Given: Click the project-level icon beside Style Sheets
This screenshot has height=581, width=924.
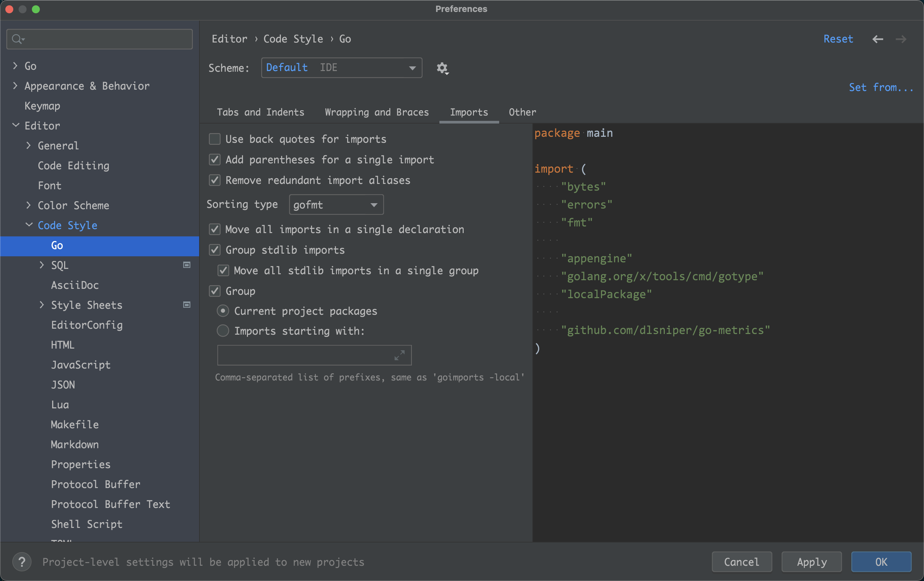Looking at the screenshot, I should 187,305.
